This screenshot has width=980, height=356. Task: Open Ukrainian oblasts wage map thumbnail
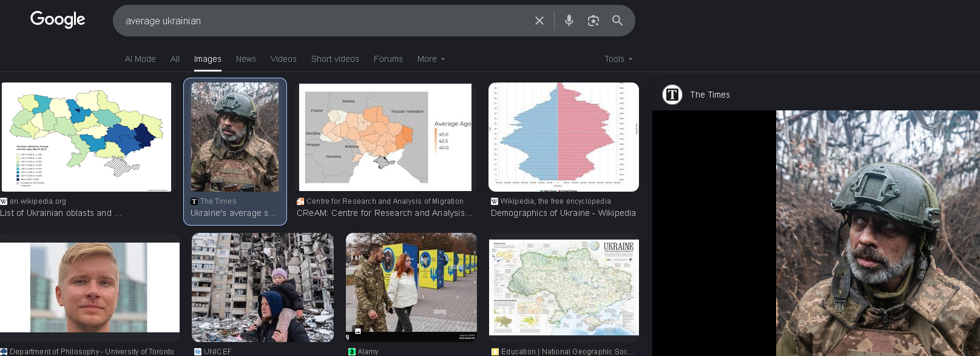click(x=86, y=137)
